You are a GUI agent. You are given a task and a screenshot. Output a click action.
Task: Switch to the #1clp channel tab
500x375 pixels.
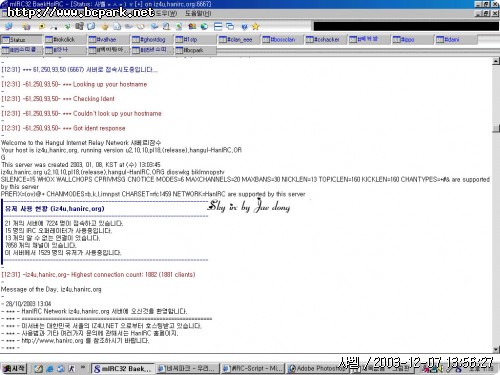tap(195, 40)
